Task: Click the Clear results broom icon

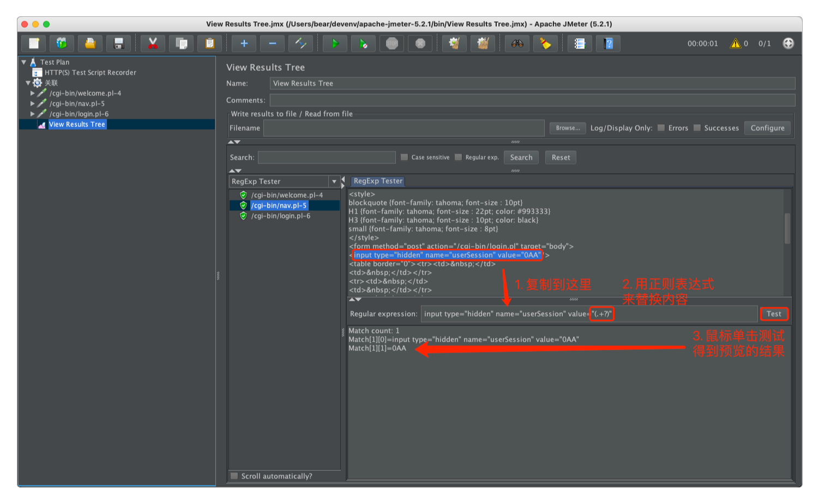Action: point(455,44)
